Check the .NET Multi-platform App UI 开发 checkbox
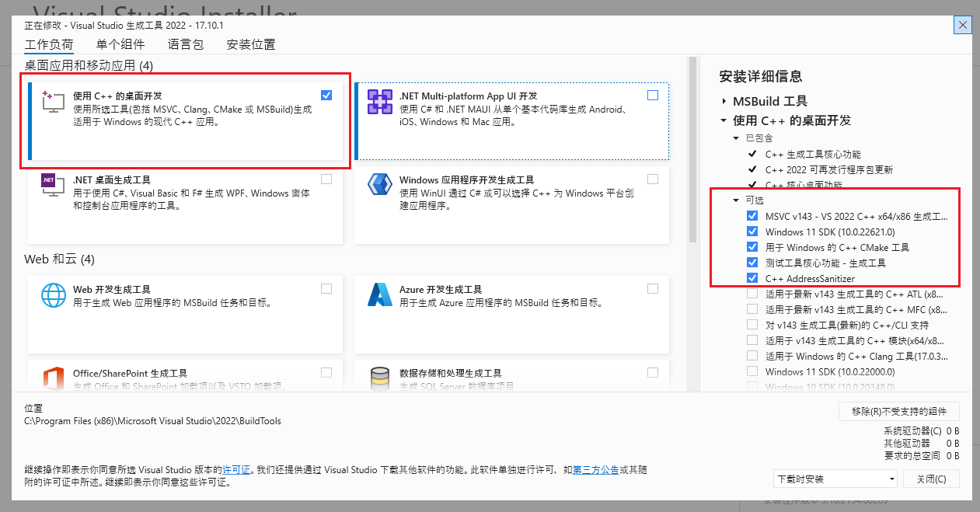Viewport: 980px width, 512px height. (x=653, y=96)
